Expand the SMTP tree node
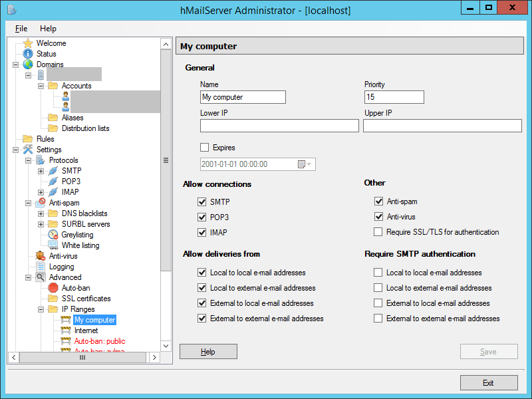Screen dimensions: 532x399 pyautogui.click(x=41, y=171)
